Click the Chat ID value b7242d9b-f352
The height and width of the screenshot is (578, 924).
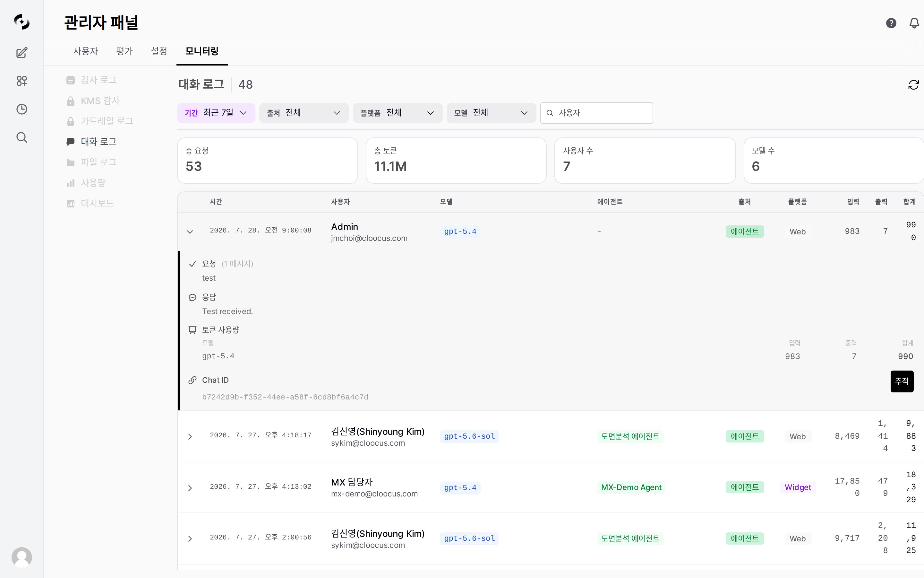coord(285,397)
